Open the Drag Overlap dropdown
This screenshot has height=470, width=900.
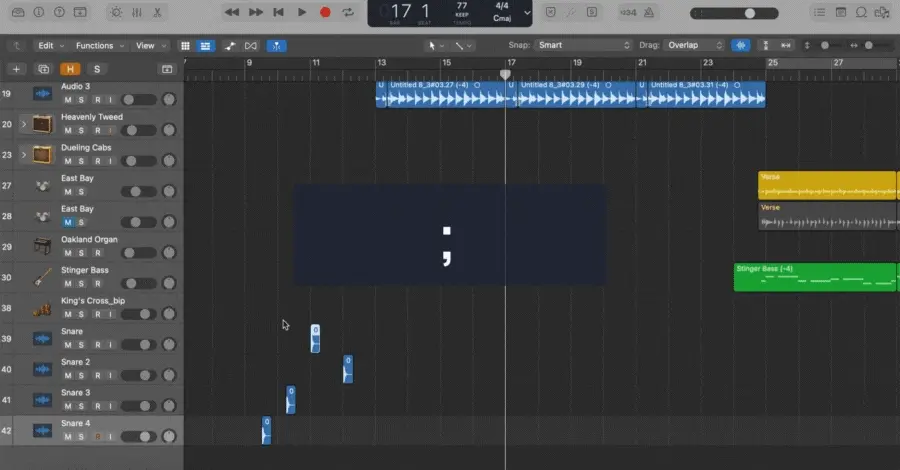click(694, 45)
